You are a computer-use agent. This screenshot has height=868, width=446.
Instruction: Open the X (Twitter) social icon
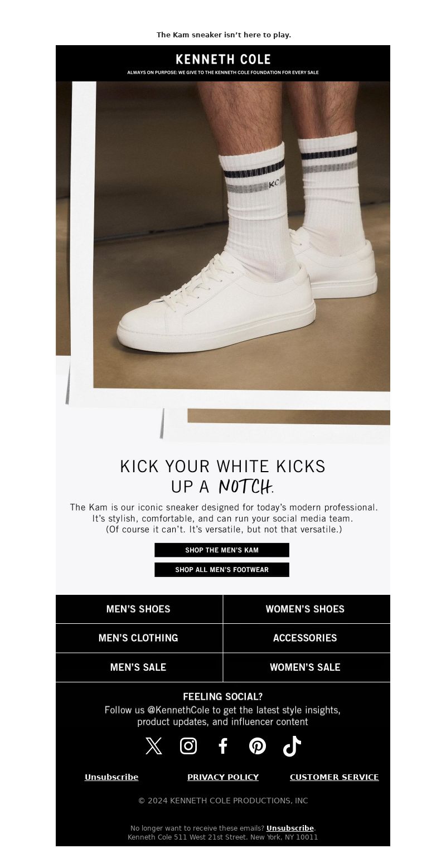point(154,746)
